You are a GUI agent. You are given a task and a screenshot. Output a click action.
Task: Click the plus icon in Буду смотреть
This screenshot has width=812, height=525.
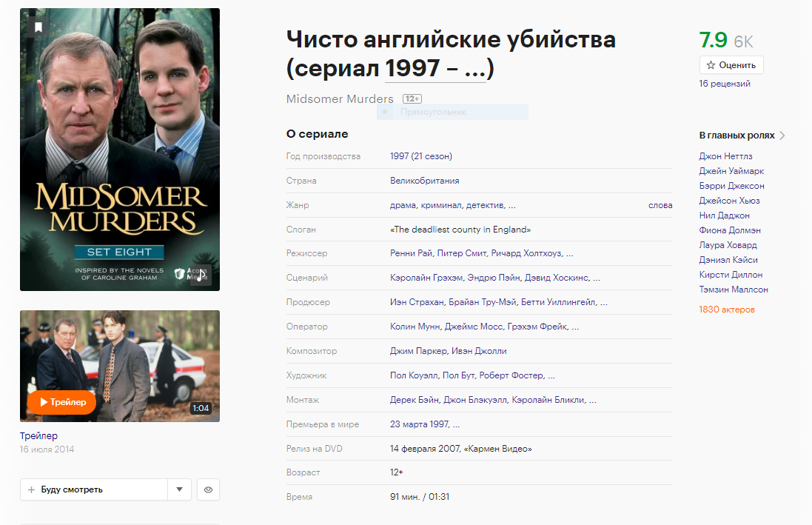pyautogui.click(x=32, y=489)
